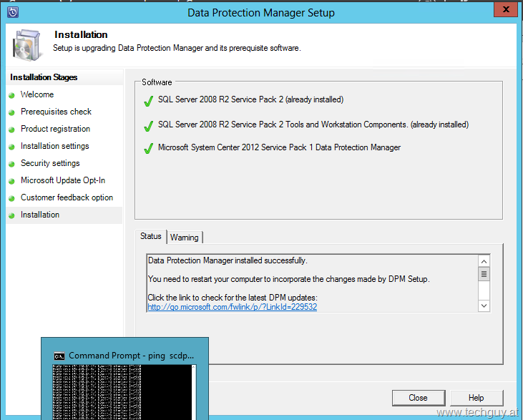
Task: Click the Installation Stages heading
Action: tap(44, 77)
